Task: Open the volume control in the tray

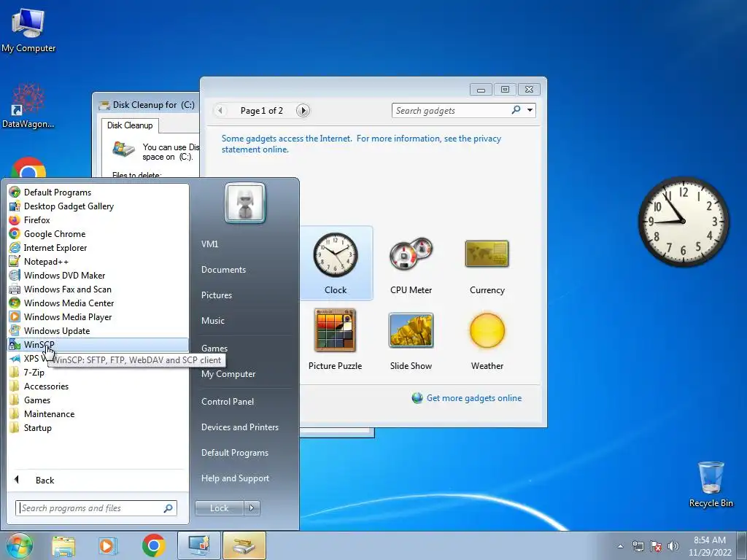Action: click(673, 546)
